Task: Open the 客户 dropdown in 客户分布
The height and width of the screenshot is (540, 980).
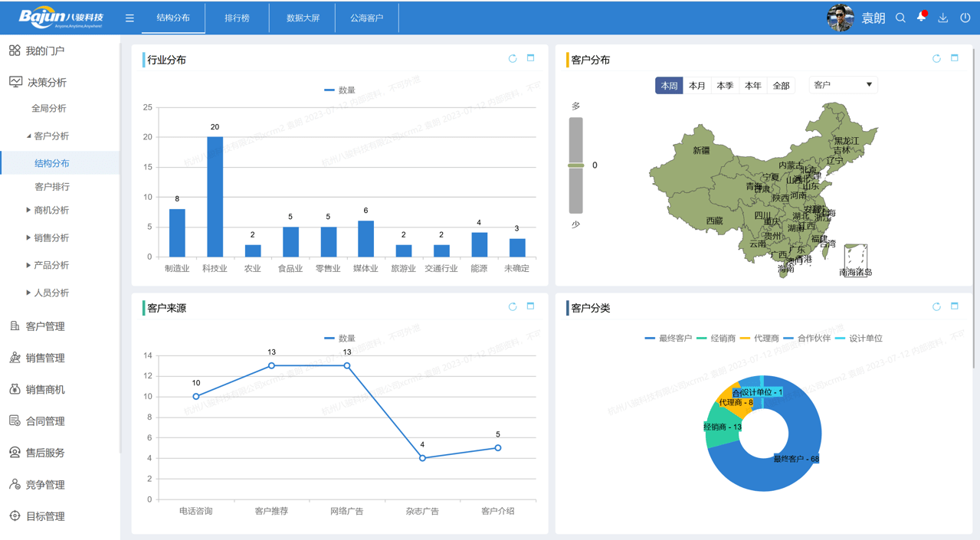Action: (843, 85)
